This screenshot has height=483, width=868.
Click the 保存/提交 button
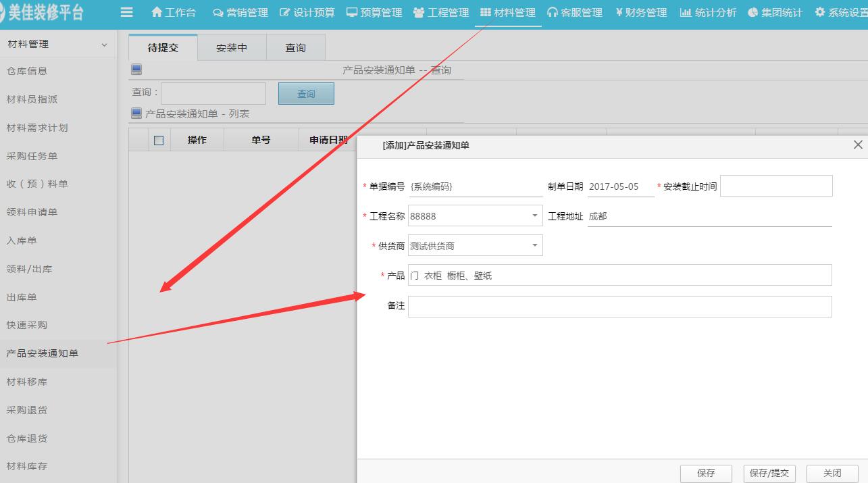[x=769, y=473]
